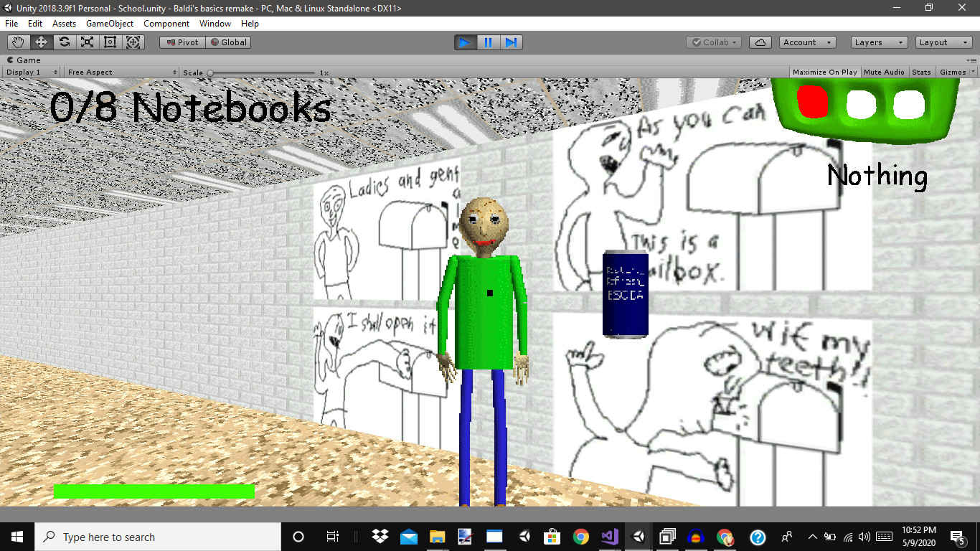The width and height of the screenshot is (980, 551).
Task: Activate the combined Move/Rotate/Scale tool
Action: tap(133, 42)
